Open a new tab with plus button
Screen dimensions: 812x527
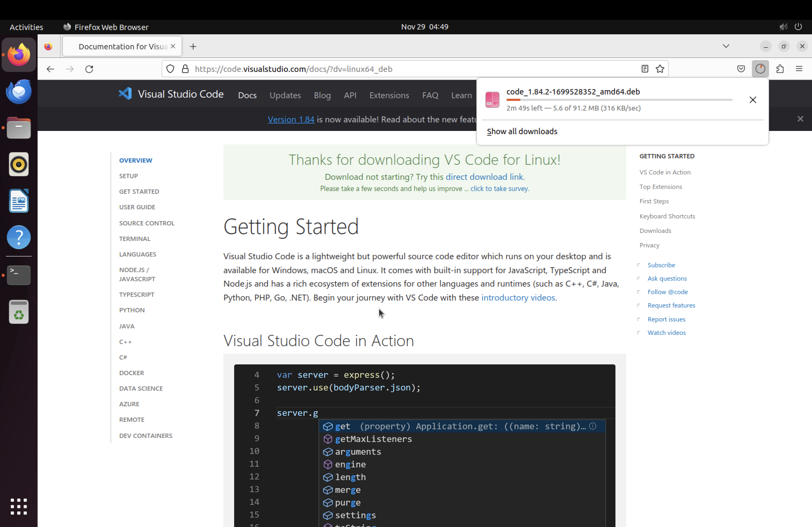click(x=193, y=46)
